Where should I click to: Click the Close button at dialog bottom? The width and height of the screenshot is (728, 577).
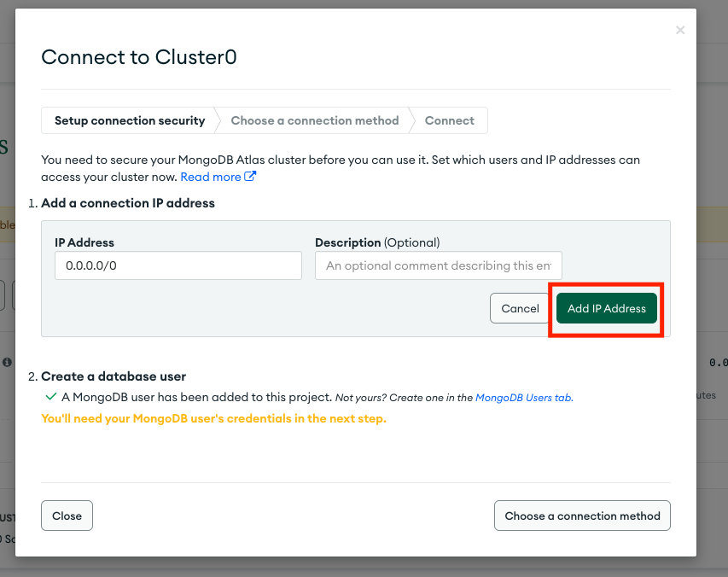(x=67, y=516)
